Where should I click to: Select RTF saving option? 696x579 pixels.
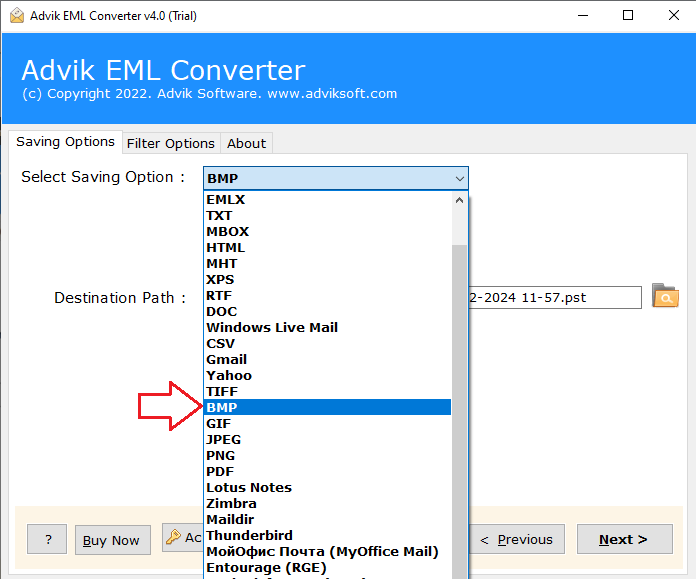click(x=327, y=295)
